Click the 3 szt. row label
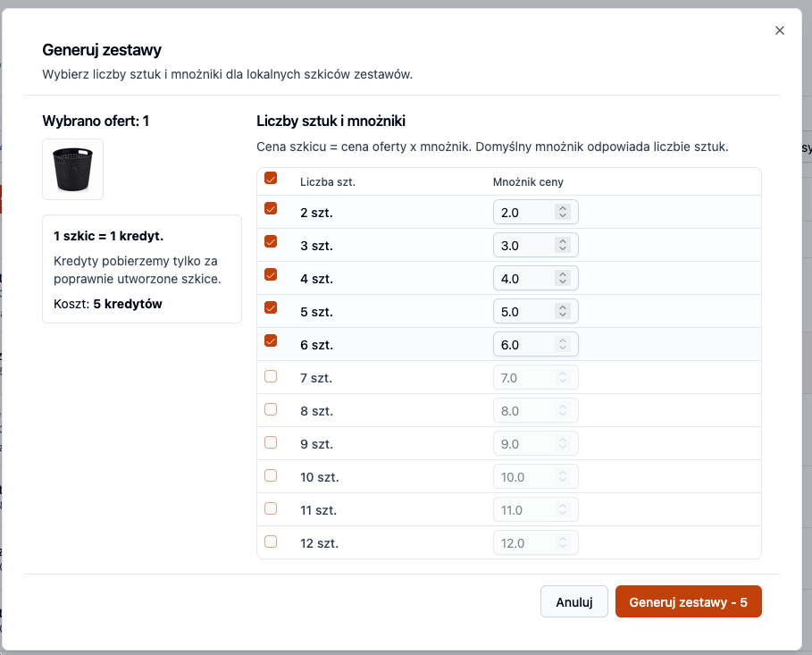The height and width of the screenshot is (655, 812). click(316, 246)
